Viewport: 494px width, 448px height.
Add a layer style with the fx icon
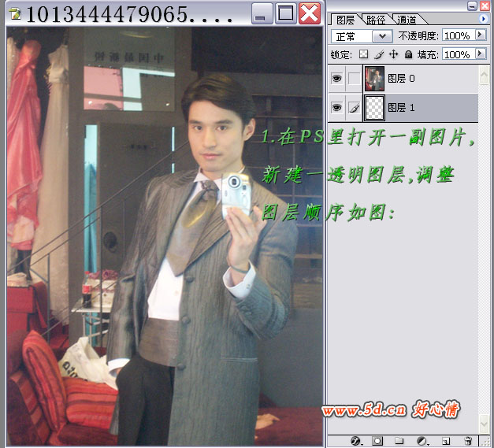pyautogui.click(x=356, y=441)
